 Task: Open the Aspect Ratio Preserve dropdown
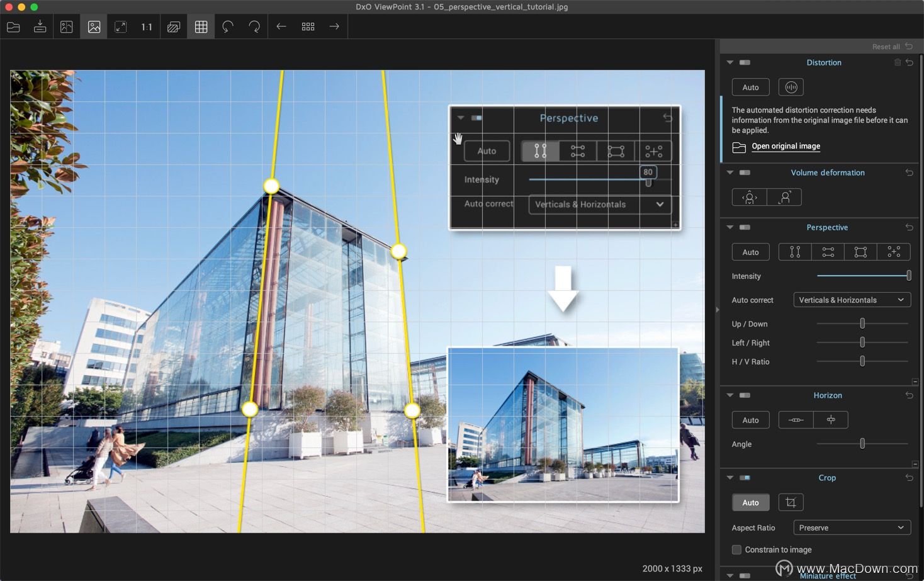tap(852, 527)
